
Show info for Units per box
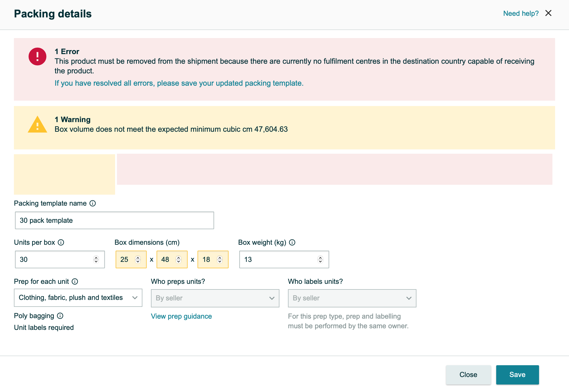[61, 242]
